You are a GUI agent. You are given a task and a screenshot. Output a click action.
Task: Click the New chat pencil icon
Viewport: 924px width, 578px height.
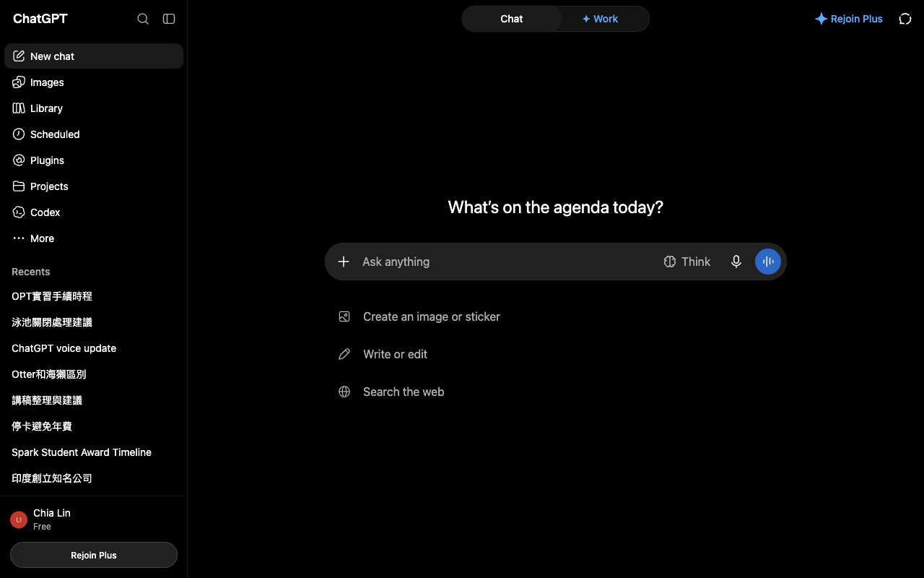click(x=19, y=56)
